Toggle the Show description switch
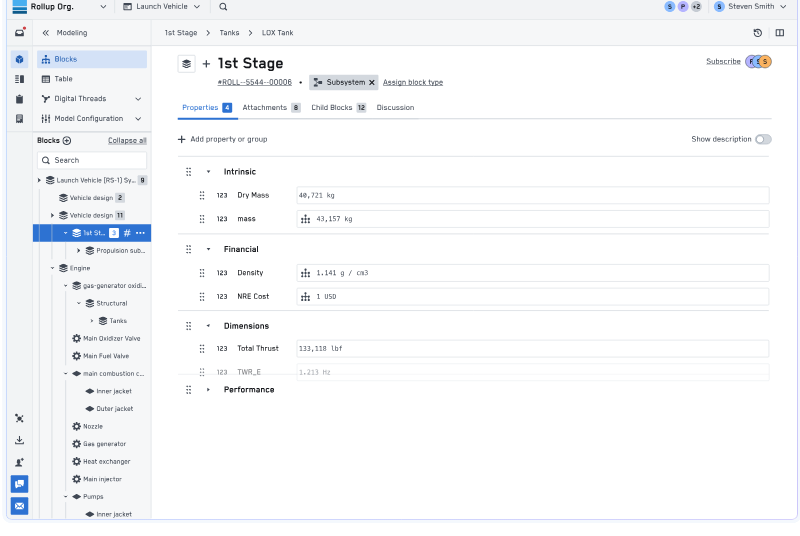Screen dimensions: 800x536 click(763, 139)
